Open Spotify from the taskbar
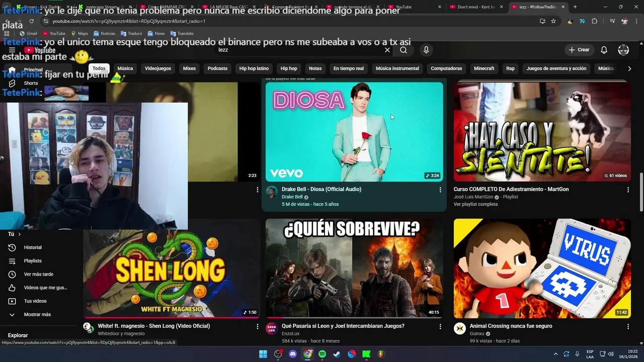 point(322,354)
